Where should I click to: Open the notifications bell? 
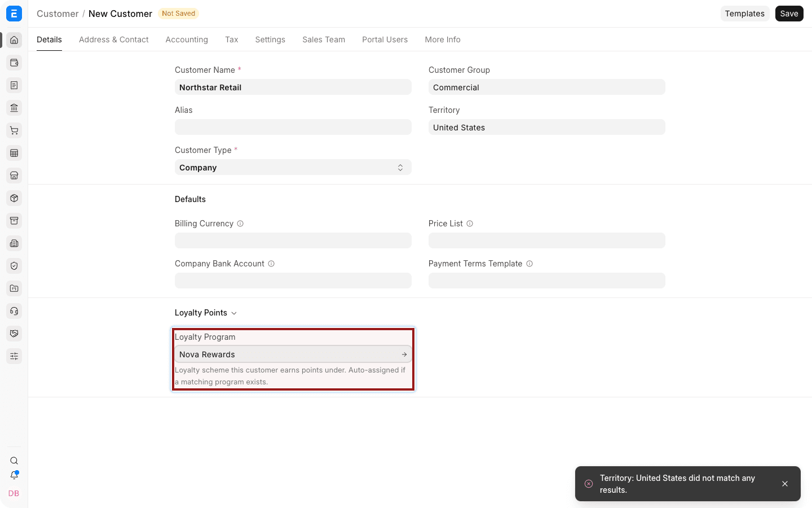[14, 475]
